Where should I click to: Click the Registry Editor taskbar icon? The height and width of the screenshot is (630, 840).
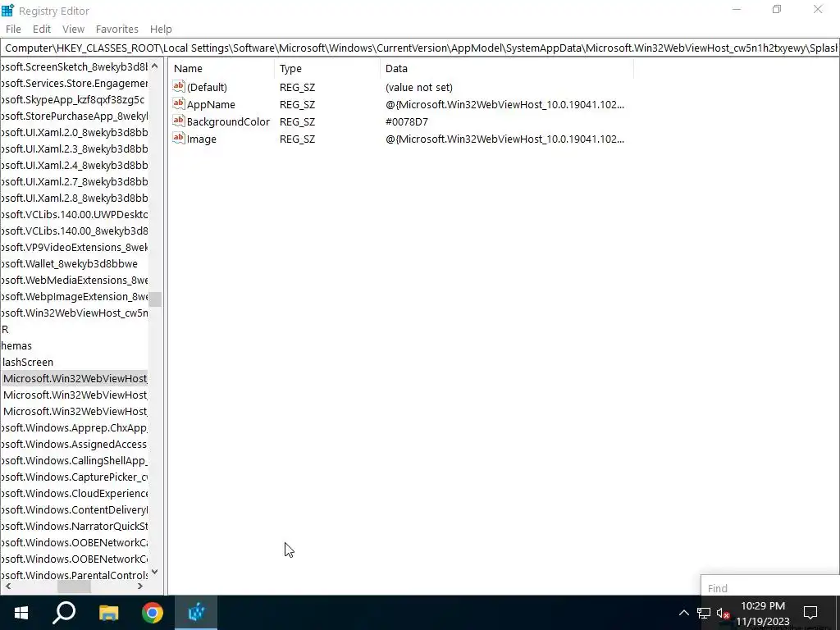tap(196, 613)
